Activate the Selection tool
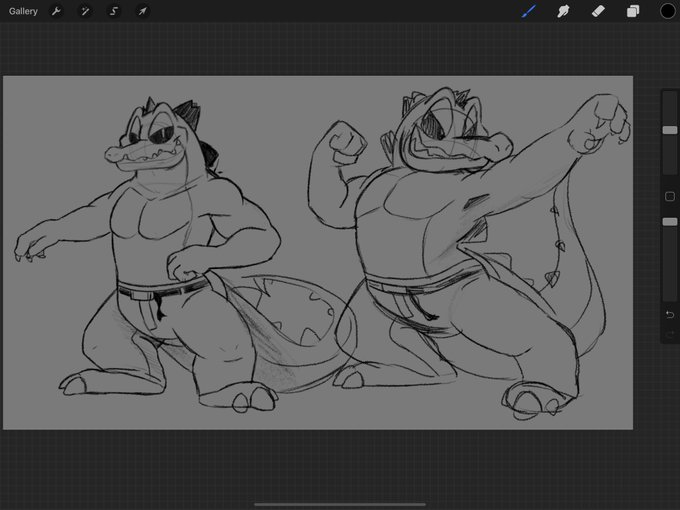 coord(114,11)
